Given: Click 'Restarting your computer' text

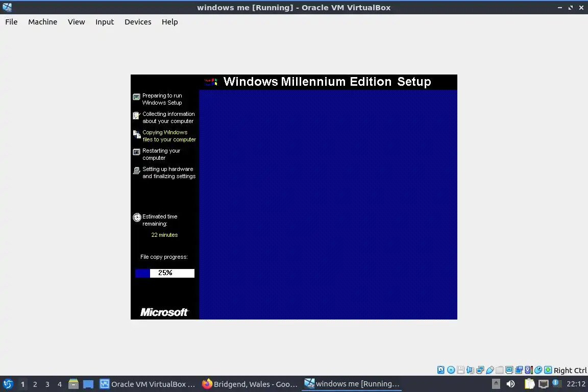Looking at the screenshot, I should [x=161, y=154].
